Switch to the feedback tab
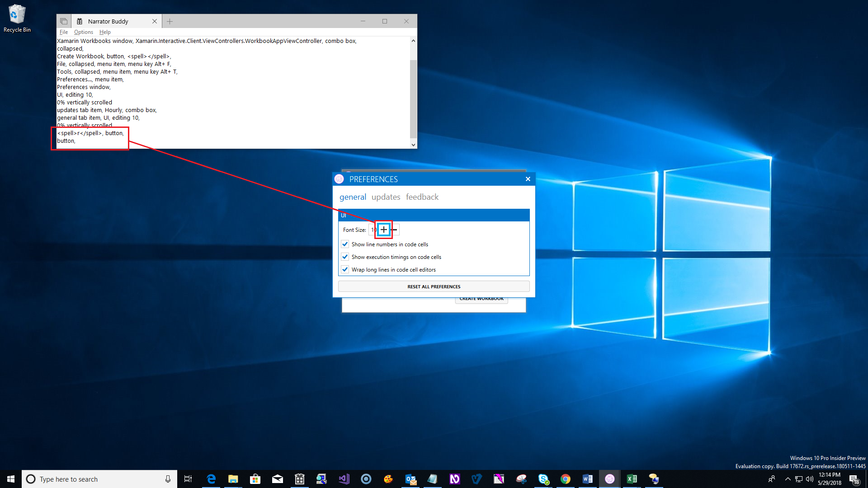The height and width of the screenshot is (488, 868). point(422,197)
